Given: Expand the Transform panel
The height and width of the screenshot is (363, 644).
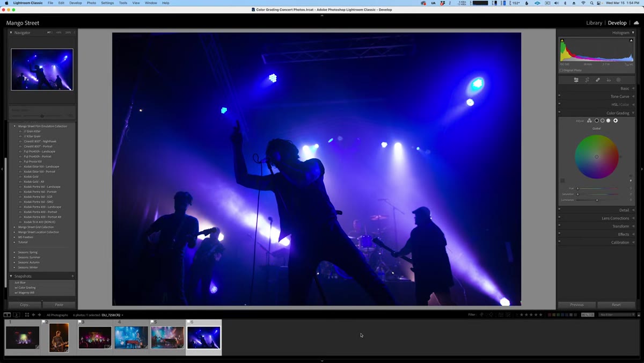Looking at the screenshot, I should pyautogui.click(x=633, y=226).
